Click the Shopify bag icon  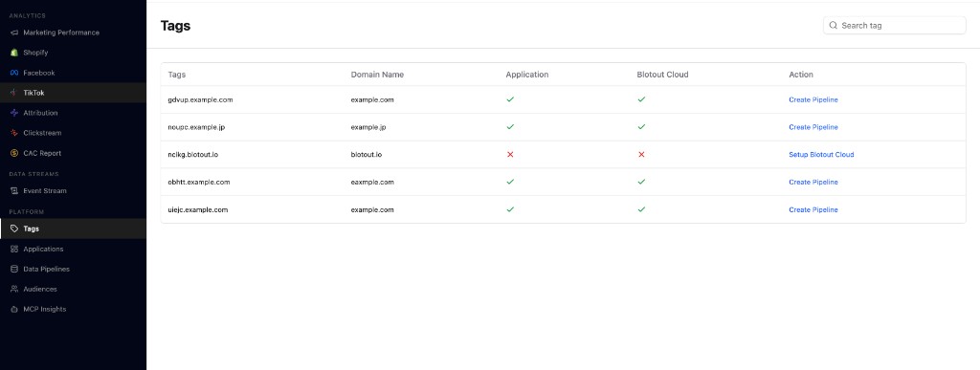click(x=14, y=53)
